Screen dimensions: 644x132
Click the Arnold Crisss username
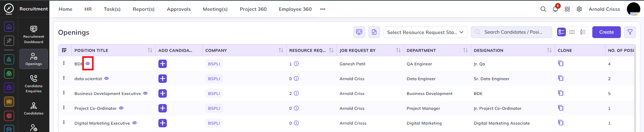[x=604, y=9]
